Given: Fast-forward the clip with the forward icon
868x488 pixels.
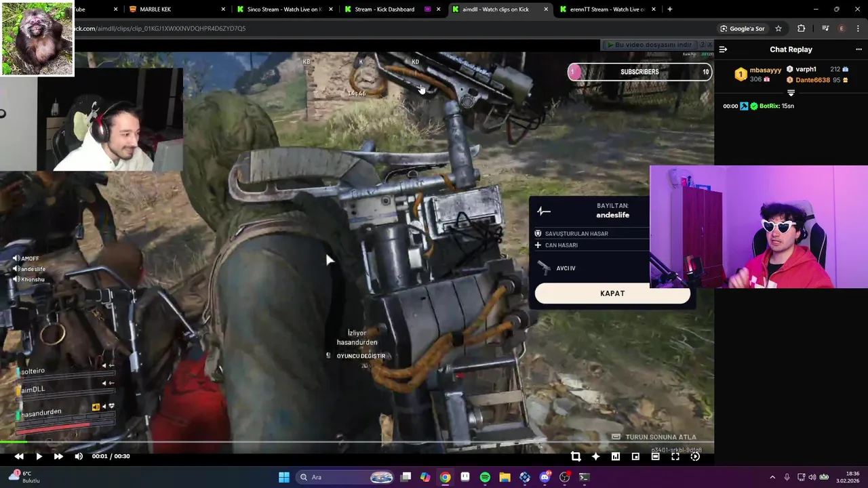Looking at the screenshot, I should point(58,457).
